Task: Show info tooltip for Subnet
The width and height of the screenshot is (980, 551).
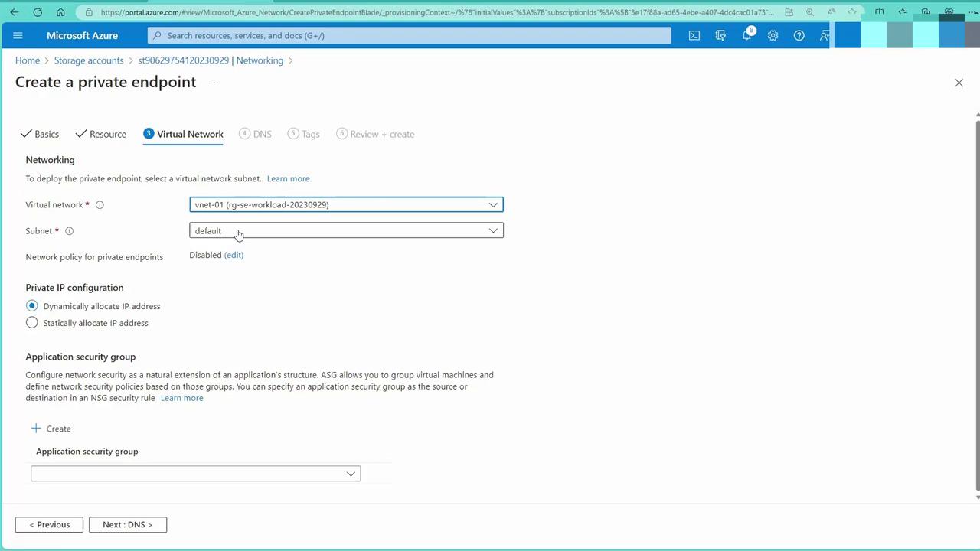Action: 69,231
